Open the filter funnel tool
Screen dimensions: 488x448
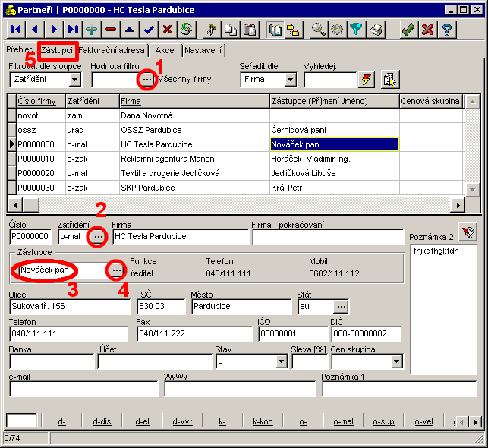pos(357,30)
